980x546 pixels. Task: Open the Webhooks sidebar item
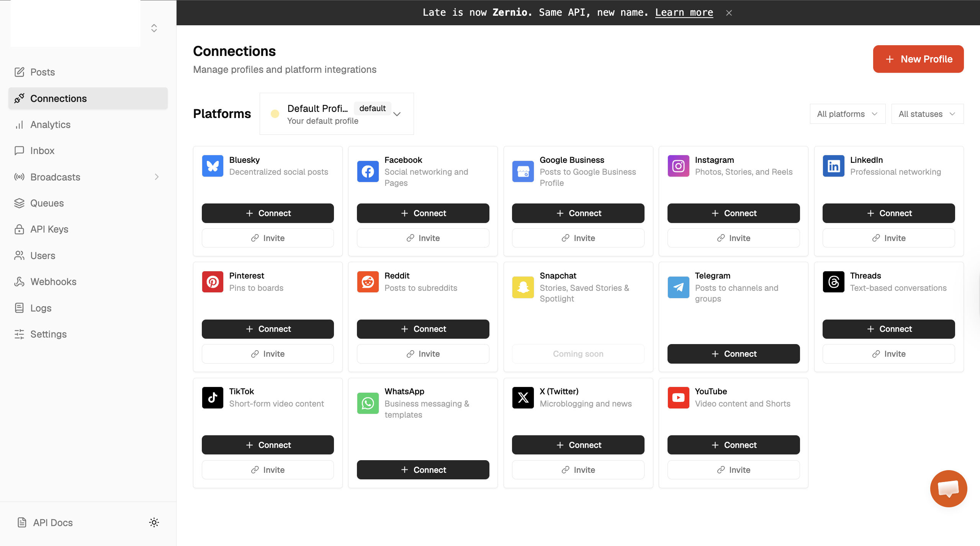point(53,282)
